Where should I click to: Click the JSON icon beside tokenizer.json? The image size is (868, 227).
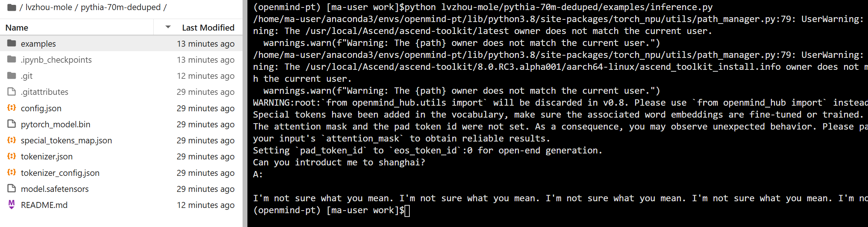pyautogui.click(x=12, y=156)
